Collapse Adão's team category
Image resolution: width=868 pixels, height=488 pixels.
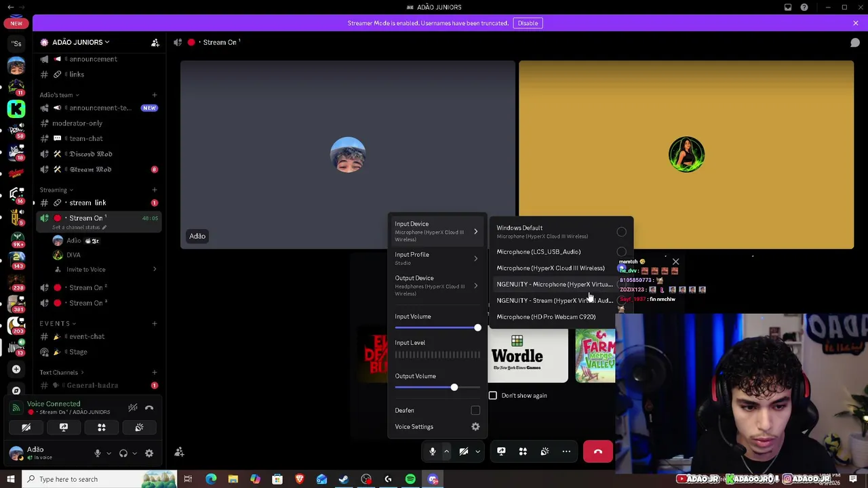(60, 95)
